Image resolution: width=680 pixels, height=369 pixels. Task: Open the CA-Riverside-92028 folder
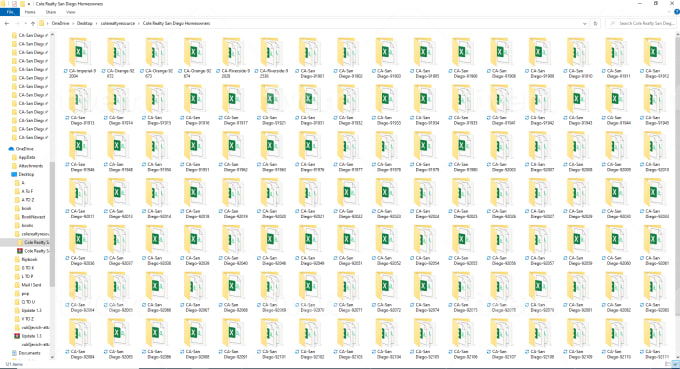(x=234, y=59)
